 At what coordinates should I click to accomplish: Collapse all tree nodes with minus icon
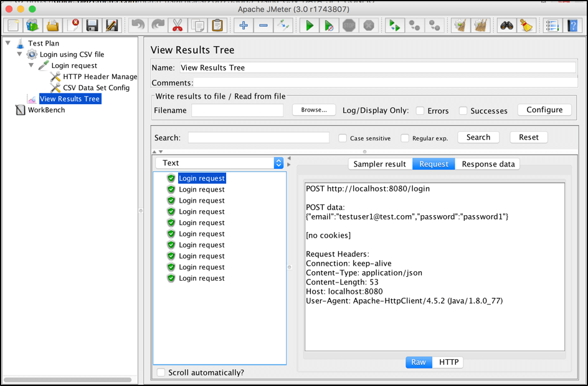coord(263,26)
